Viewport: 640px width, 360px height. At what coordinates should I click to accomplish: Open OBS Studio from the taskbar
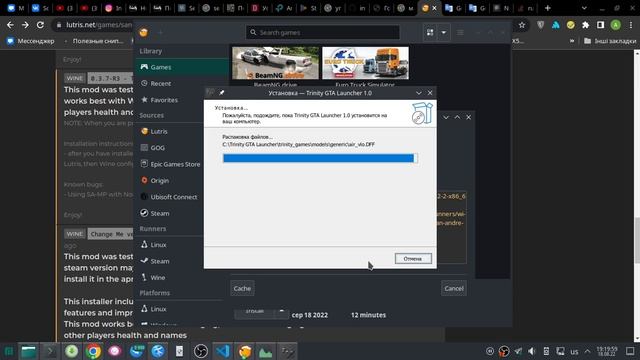pyautogui.click(x=200, y=351)
